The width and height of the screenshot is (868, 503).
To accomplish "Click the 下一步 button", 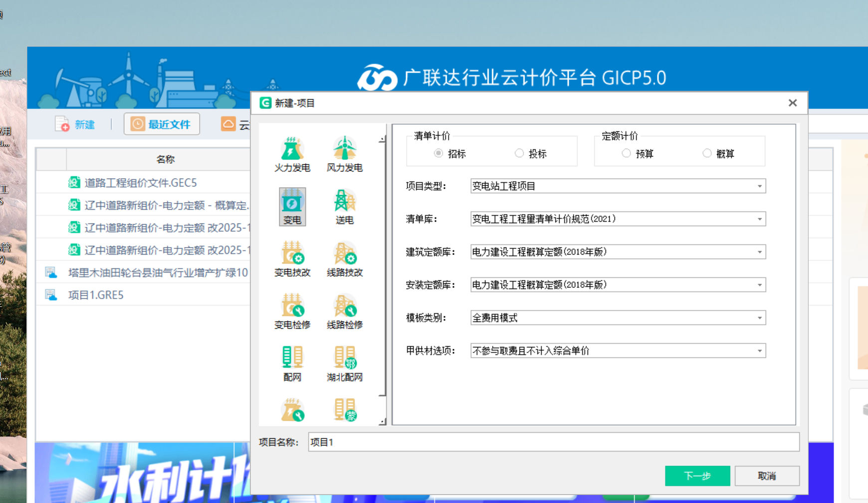I will 697,476.
